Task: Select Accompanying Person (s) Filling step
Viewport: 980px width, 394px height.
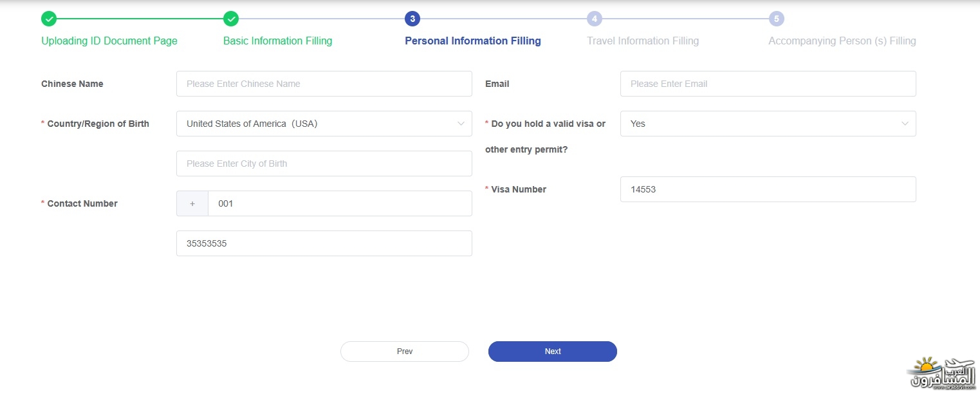Action: (x=842, y=41)
